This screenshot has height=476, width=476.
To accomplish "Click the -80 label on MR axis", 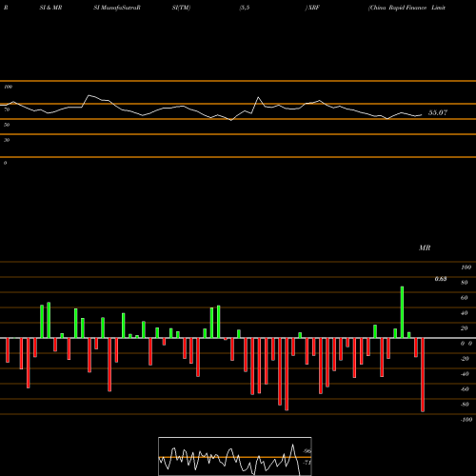I will click(x=465, y=405).
